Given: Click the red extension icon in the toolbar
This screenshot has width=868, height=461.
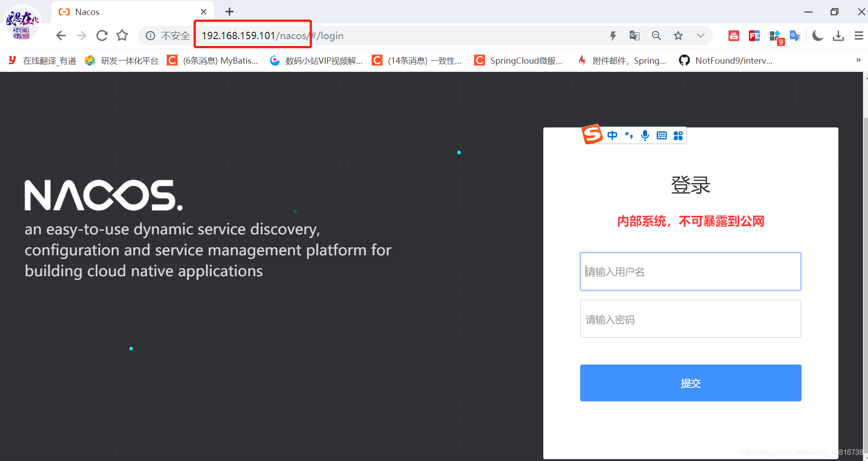Looking at the screenshot, I should 734,35.
